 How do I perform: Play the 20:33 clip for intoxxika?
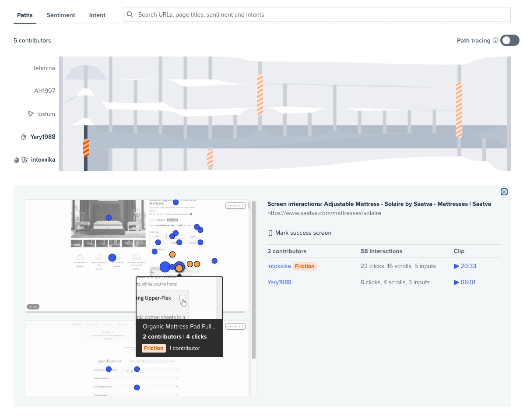click(465, 266)
